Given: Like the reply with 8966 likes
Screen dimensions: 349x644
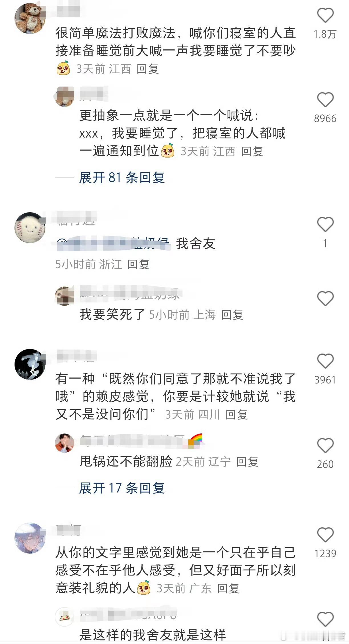Looking at the screenshot, I should 325,100.
